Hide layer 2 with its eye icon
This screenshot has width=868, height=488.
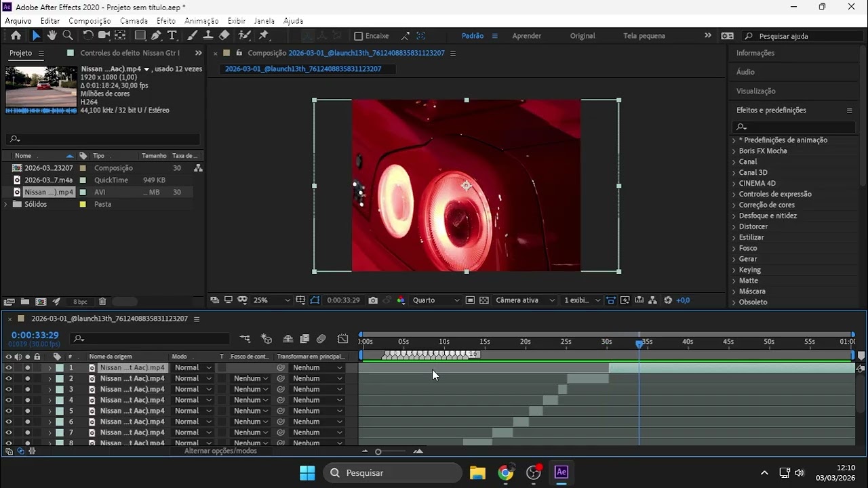[x=9, y=379]
